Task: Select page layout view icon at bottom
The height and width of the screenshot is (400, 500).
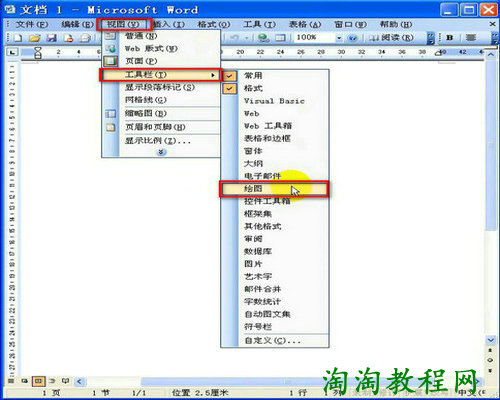Action: pos(38,380)
